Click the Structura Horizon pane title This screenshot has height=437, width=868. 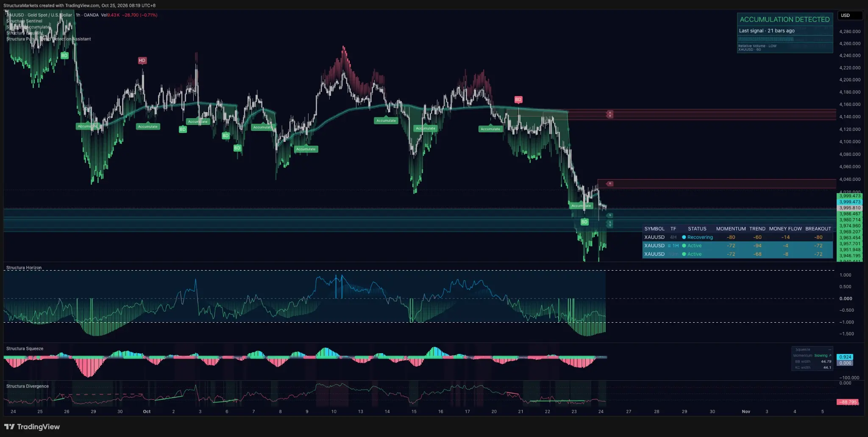[24, 268]
